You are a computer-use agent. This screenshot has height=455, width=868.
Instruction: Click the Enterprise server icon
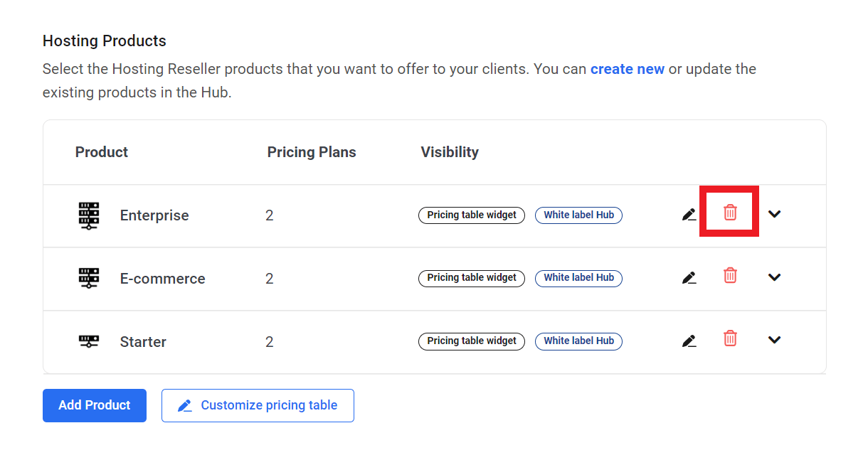click(x=89, y=215)
